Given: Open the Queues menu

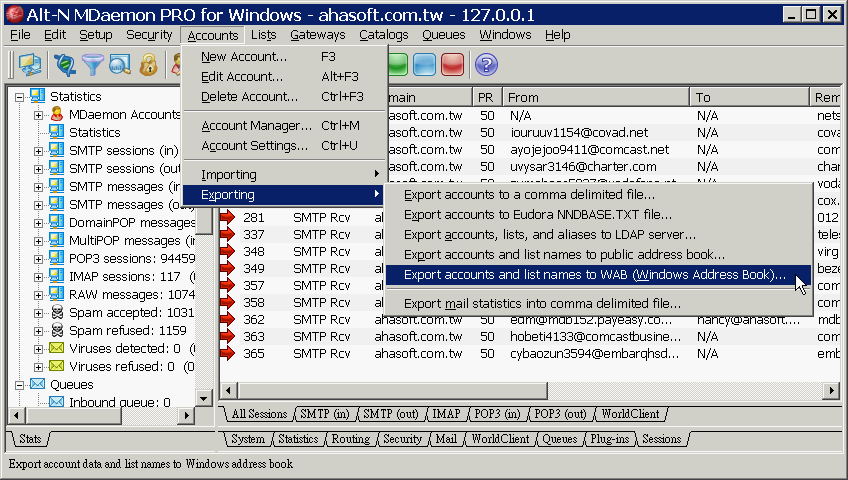Looking at the screenshot, I should [443, 35].
